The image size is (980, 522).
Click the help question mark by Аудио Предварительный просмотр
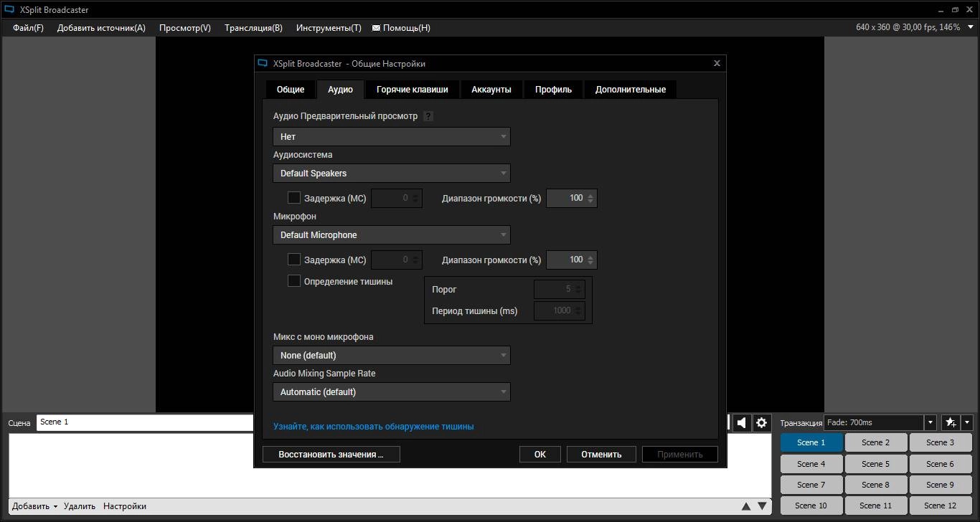[x=428, y=116]
